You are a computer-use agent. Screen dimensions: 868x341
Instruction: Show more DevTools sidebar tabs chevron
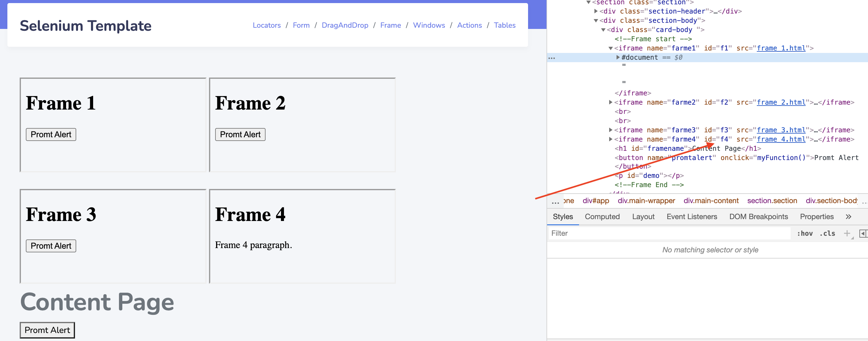(x=848, y=217)
